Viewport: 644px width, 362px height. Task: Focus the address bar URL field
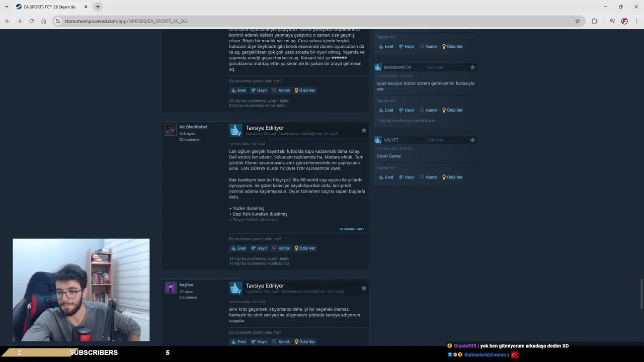pos(317,21)
